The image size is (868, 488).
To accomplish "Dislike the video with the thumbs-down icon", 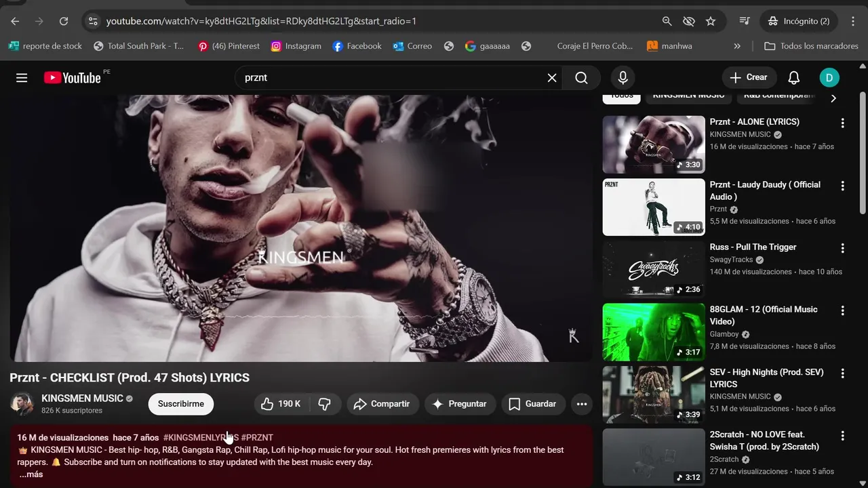I will [x=325, y=404].
